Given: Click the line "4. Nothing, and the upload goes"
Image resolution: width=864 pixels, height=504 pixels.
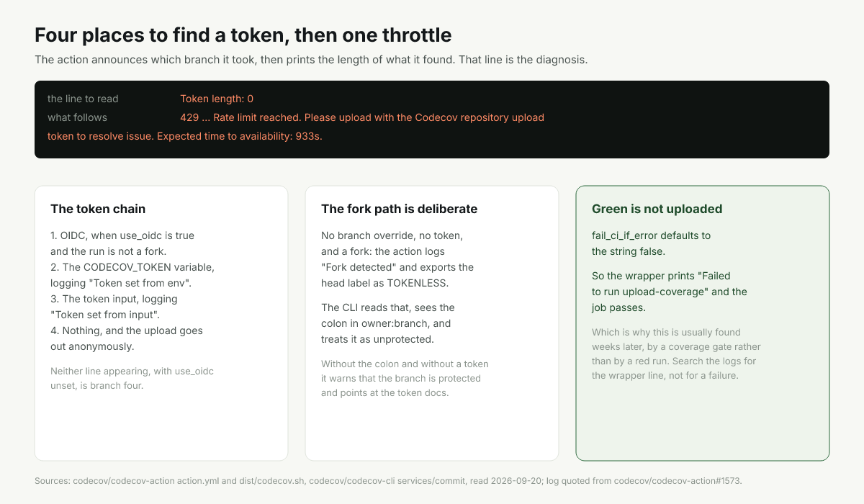Looking at the screenshot, I should (127, 330).
